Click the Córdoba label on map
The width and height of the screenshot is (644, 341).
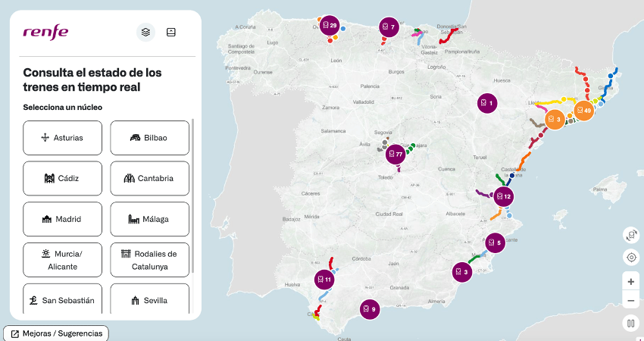361,259
